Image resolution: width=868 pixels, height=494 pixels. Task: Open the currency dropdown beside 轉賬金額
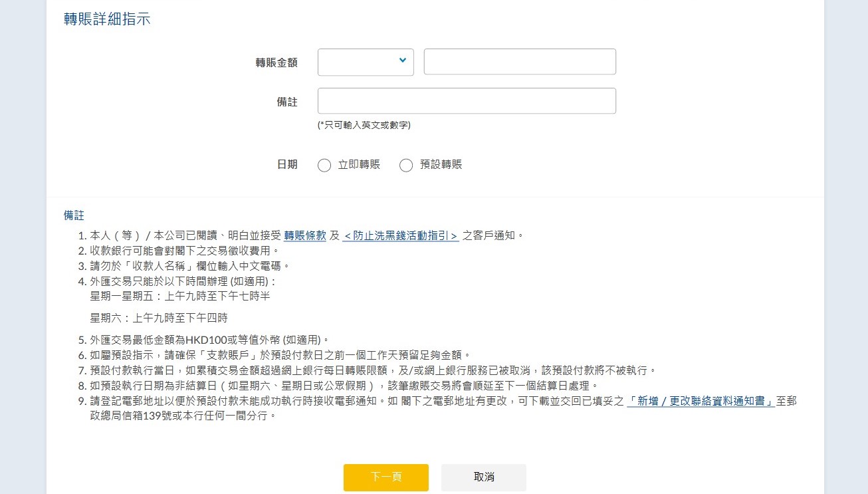[365, 62]
